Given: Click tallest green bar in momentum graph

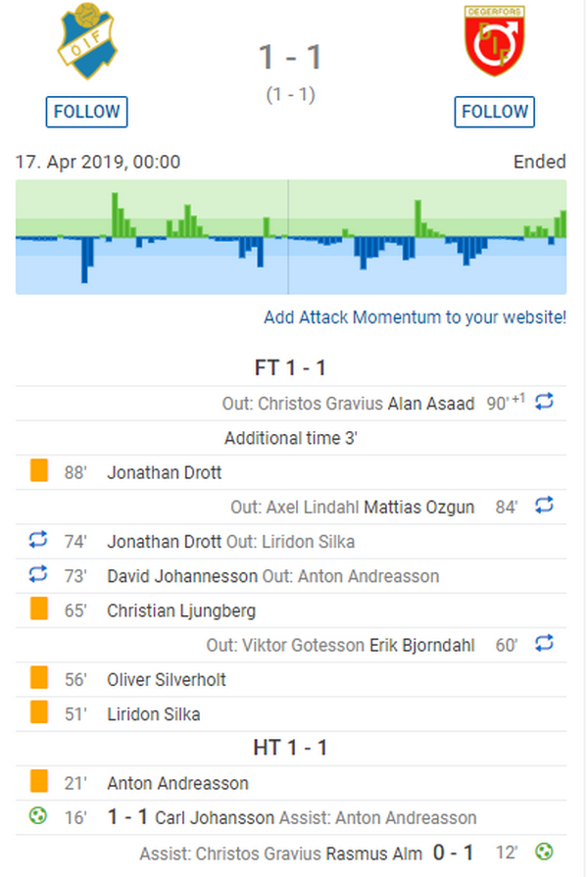Looking at the screenshot, I should pos(115,215).
